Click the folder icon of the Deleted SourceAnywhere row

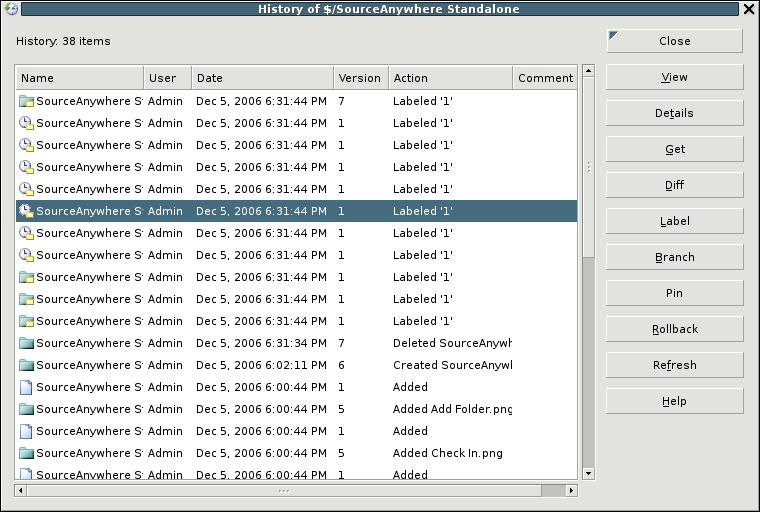pyautogui.click(x=26, y=343)
